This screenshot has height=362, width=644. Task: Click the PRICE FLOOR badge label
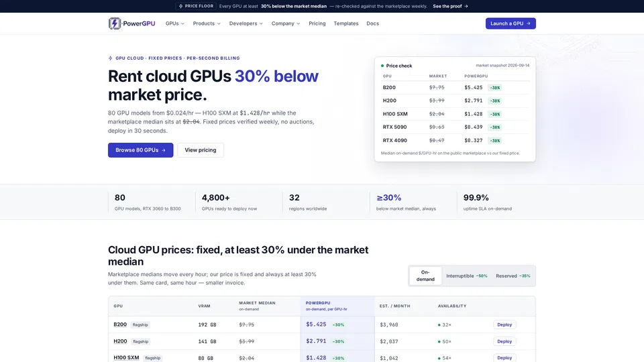(x=196, y=6)
